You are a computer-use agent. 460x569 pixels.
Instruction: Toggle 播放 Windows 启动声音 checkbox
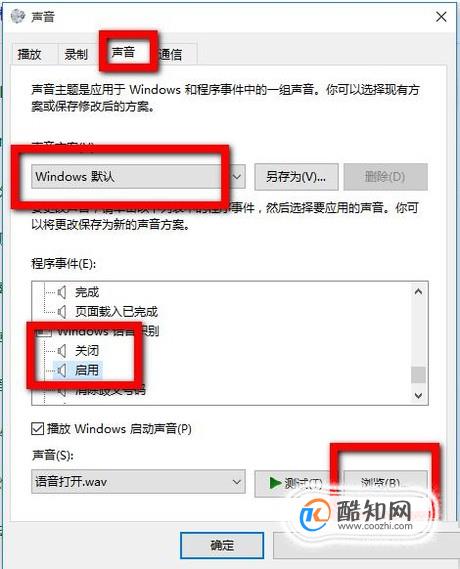(x=38, y=429)
